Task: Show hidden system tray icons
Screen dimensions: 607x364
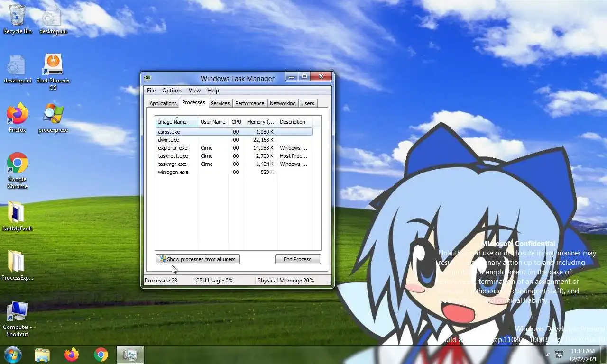Action: 547,355
